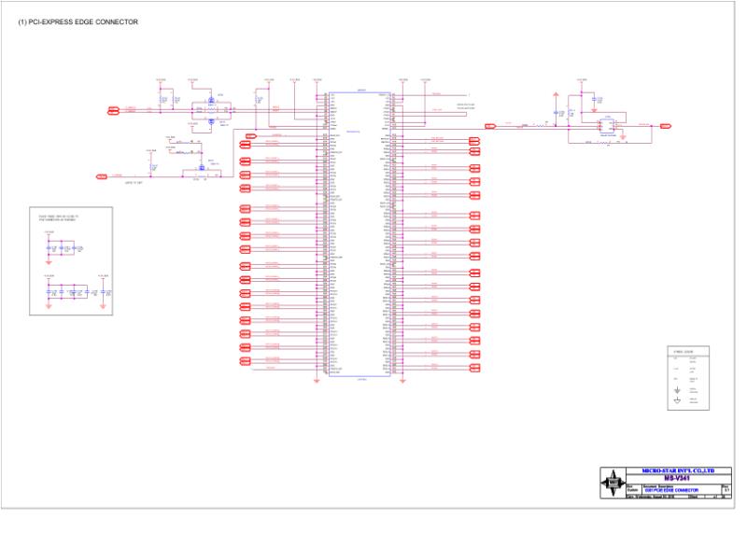Click the bottom-right red port at connector's last row
Screen dimensions: 747x560
click(x=474, y=368)
